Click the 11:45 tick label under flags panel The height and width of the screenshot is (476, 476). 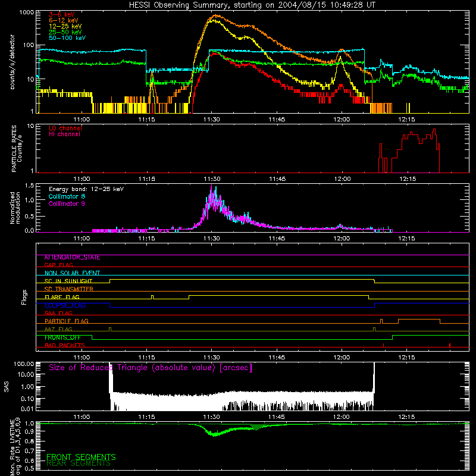277,358
